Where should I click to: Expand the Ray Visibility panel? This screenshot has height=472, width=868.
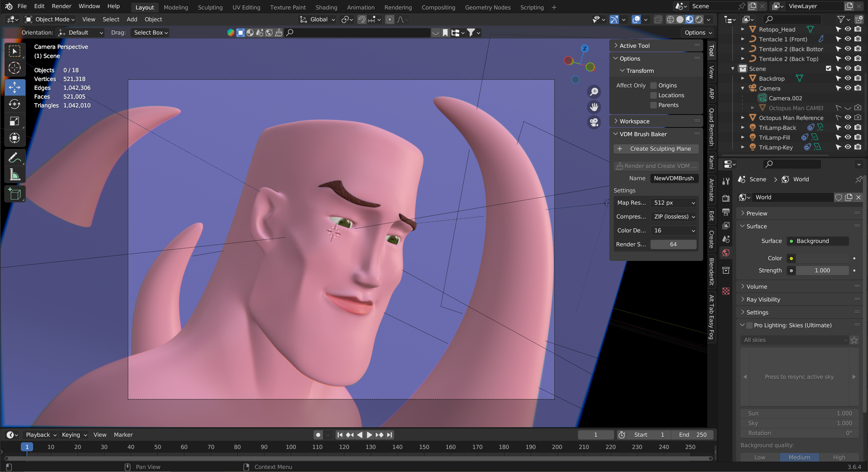763,300
